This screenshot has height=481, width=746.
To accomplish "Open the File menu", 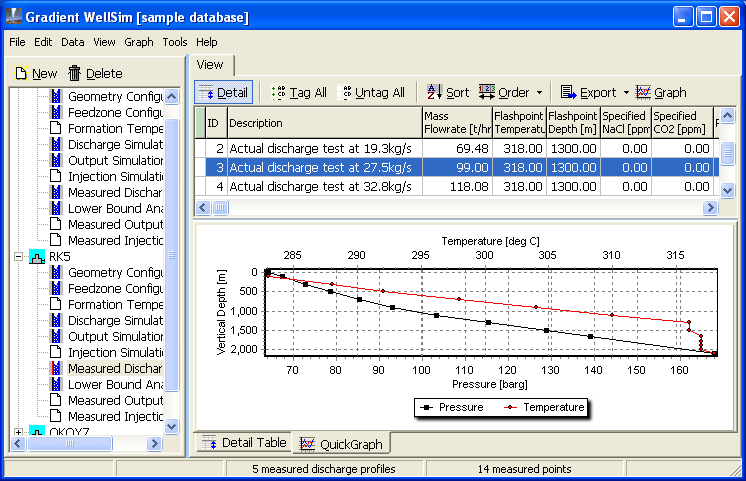I will (17, 42).
